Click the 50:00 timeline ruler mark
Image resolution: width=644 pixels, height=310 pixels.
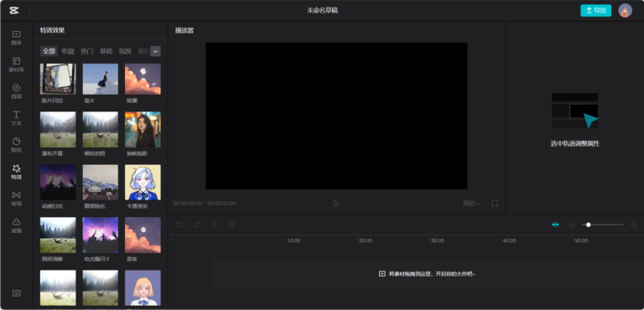pos(581,240)
